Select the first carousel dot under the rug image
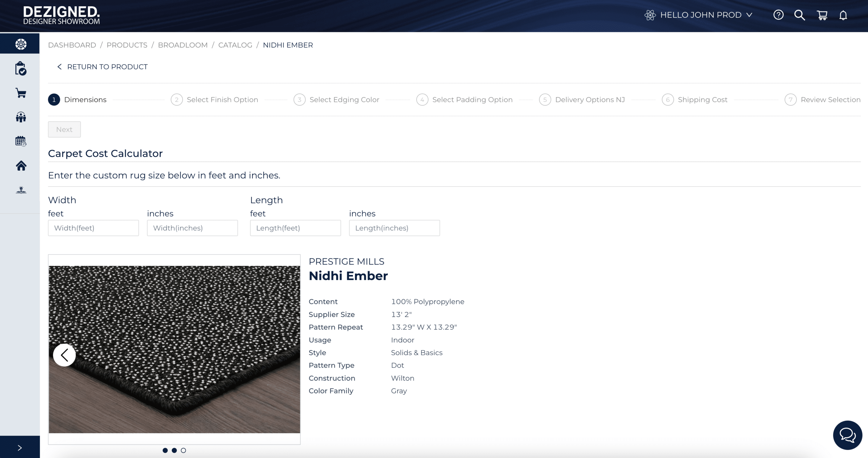The height and width of the screenshot is (458, 868). [165, 450]
